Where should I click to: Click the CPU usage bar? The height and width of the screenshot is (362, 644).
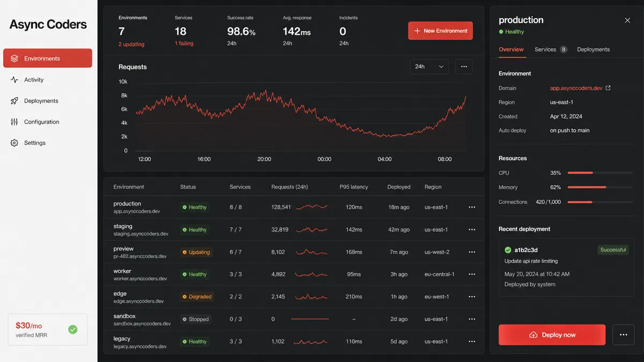[599, 173]
